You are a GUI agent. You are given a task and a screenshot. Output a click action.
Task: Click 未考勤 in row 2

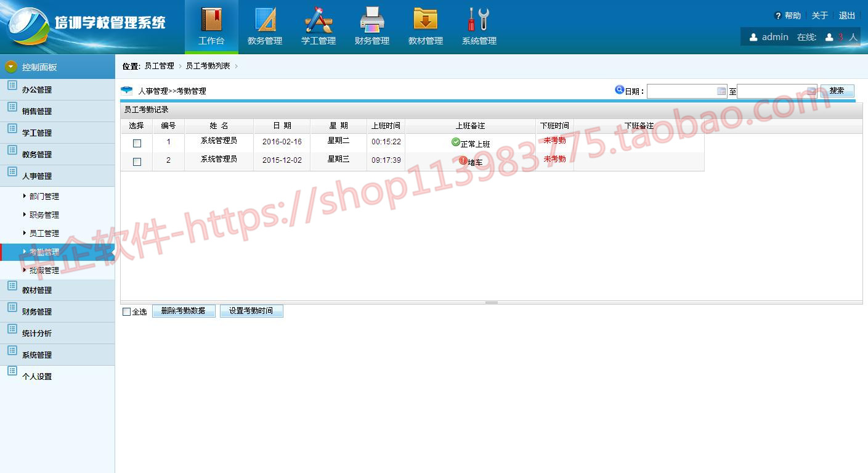coord(554,159)
